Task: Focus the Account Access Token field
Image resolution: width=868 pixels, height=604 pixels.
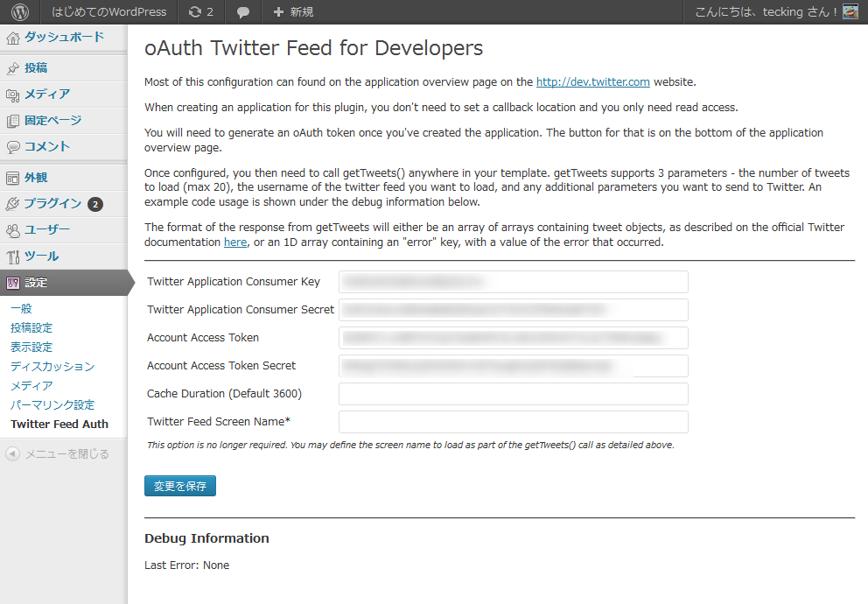Action: 513,338
